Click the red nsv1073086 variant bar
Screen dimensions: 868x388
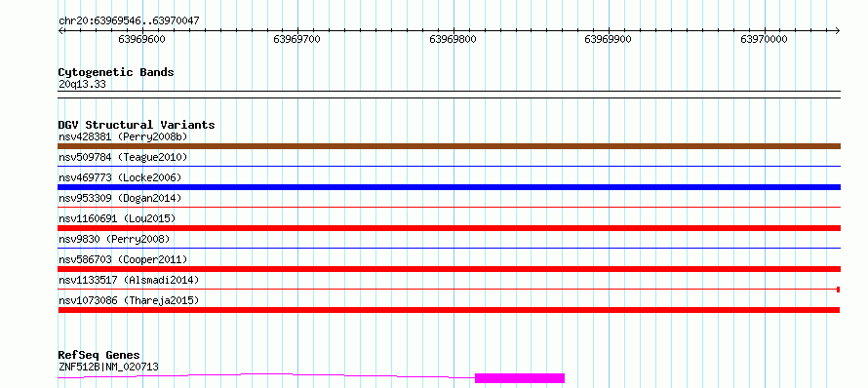pyautogui.click(x=449, y=310)
